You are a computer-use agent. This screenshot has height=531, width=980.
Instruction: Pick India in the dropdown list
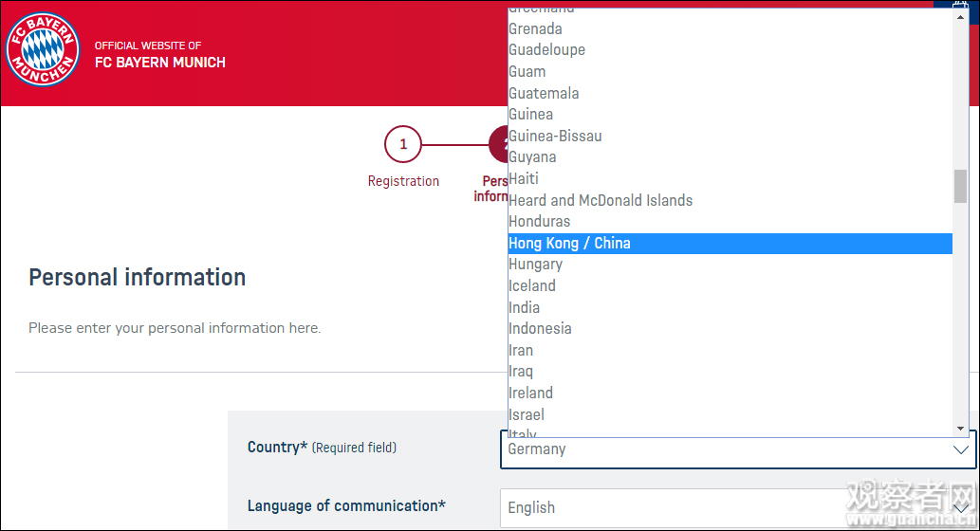(525, 307)
